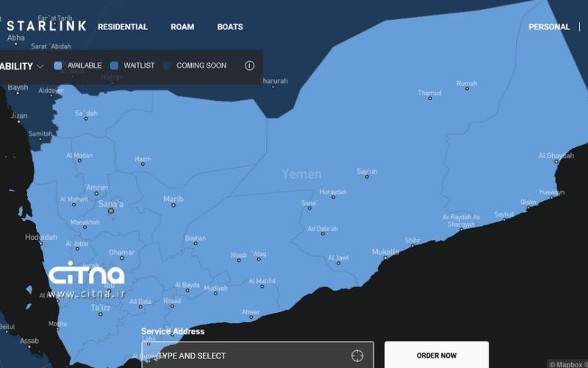Image resolution: width=588 pixels, height=368 pixels.
Task: Open the Roam menu item
Action: pyautogui.click(x=182, y=26)
